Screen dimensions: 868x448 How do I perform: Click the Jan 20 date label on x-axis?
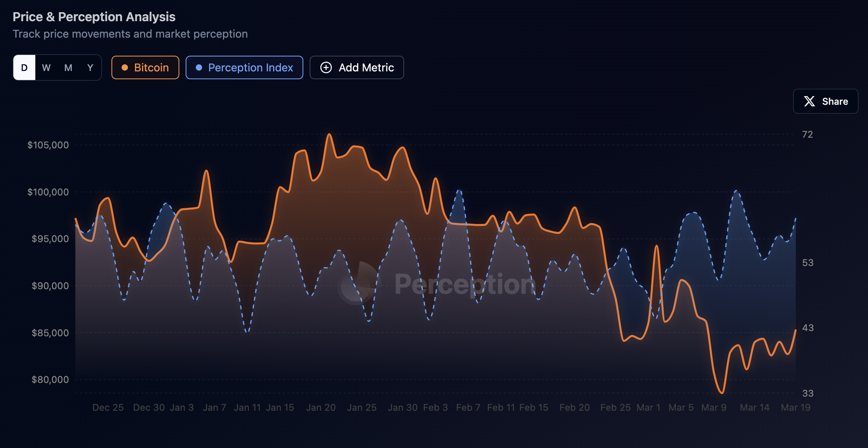[321, 408]
